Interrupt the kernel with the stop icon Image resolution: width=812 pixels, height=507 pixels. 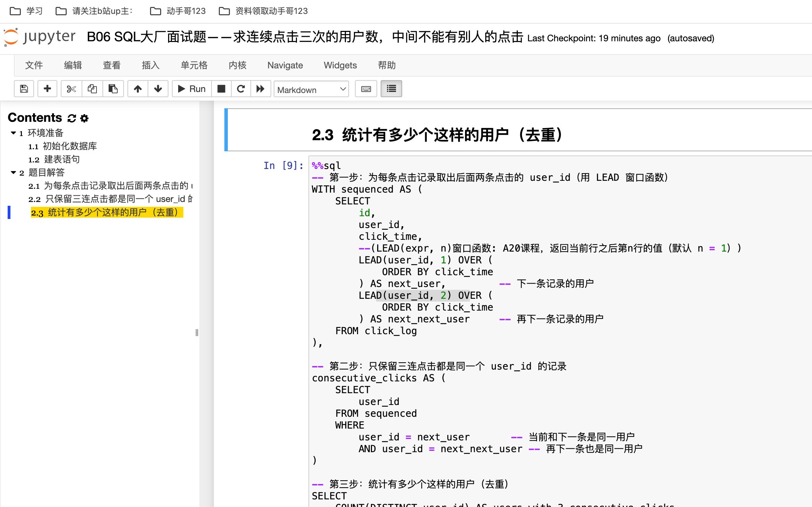pos(221,89)
